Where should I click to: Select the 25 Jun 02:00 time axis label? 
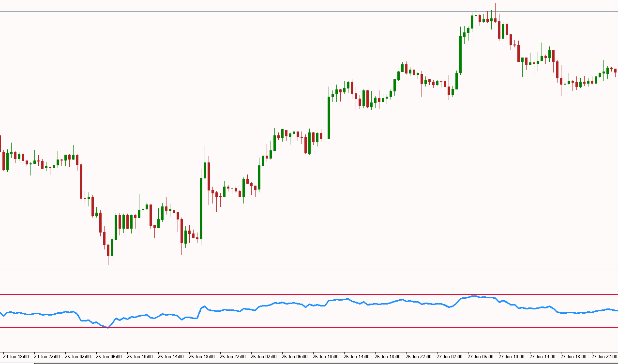pyautogui.click(x=78, y=357)
